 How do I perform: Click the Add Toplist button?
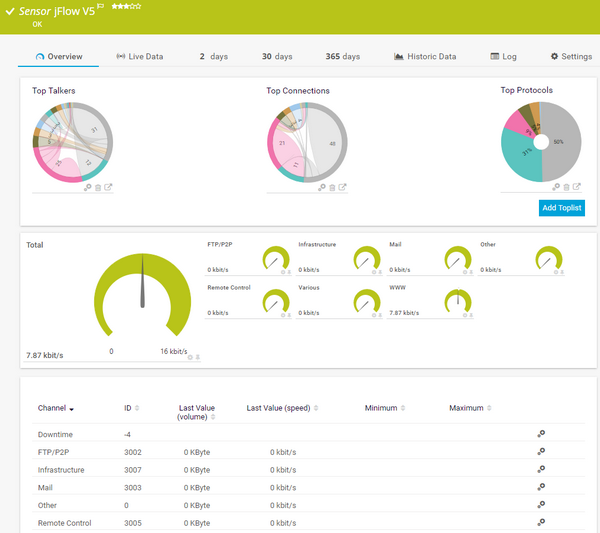click(562, 208)
